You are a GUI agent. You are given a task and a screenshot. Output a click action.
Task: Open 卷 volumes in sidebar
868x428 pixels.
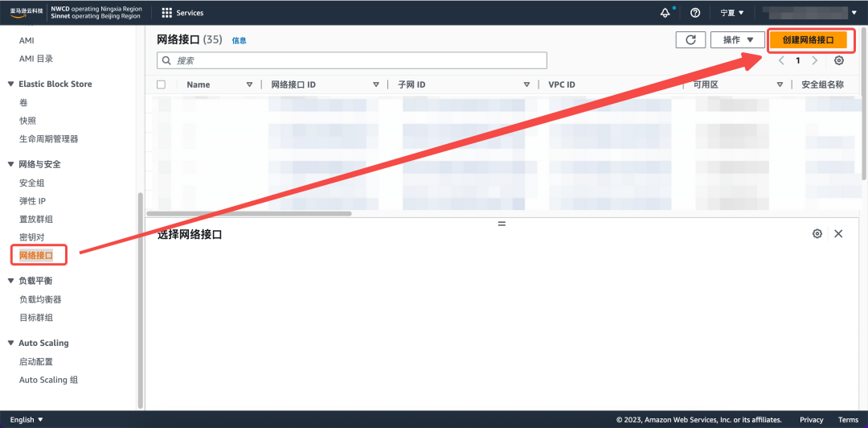(23, 102)
